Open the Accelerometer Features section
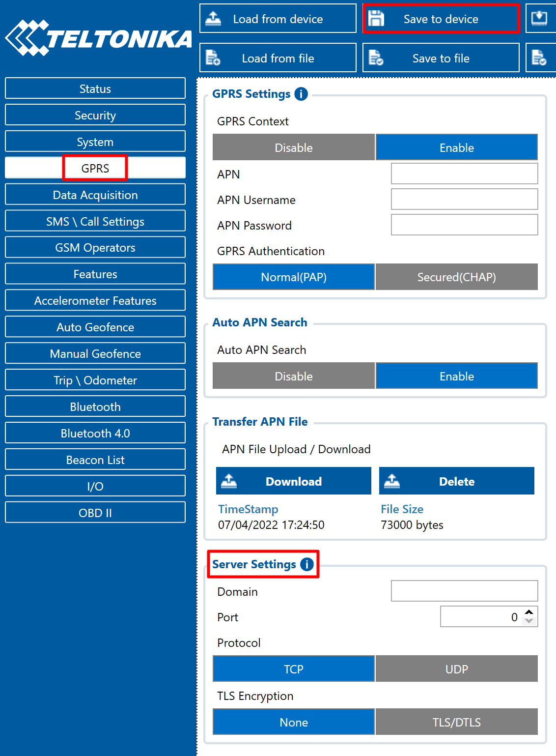 [x=95, y=300]
